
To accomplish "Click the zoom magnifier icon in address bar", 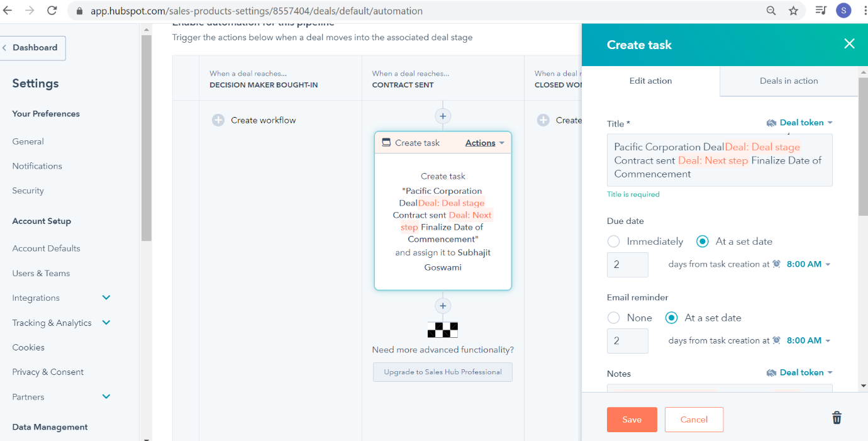I will point(771,11).
